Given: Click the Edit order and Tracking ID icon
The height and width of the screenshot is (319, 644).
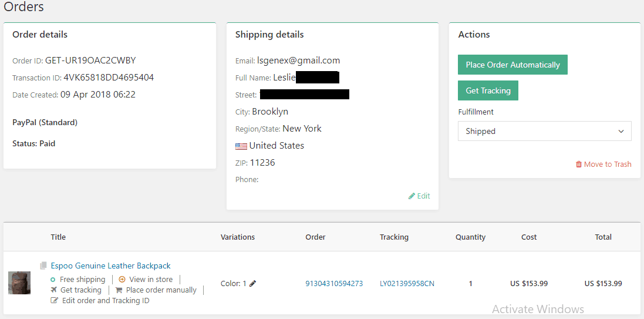Looking at the screenshot, I should [55, 301].
